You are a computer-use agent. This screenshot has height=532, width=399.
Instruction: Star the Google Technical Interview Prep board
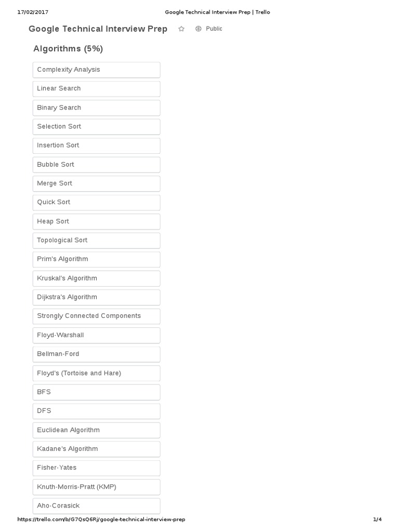coord(181,29)
